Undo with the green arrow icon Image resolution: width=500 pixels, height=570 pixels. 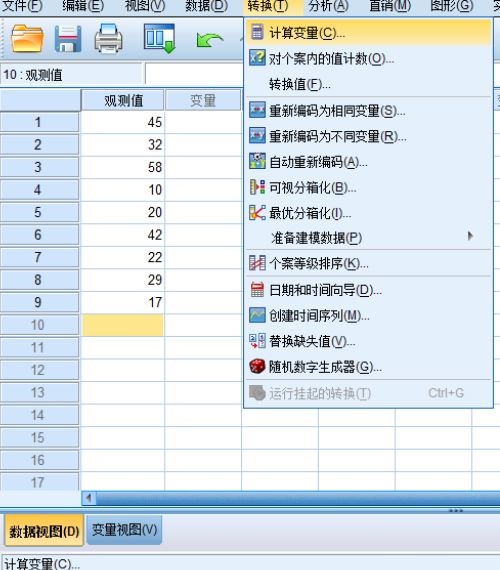pyautogui.click(x=209, y=40)
